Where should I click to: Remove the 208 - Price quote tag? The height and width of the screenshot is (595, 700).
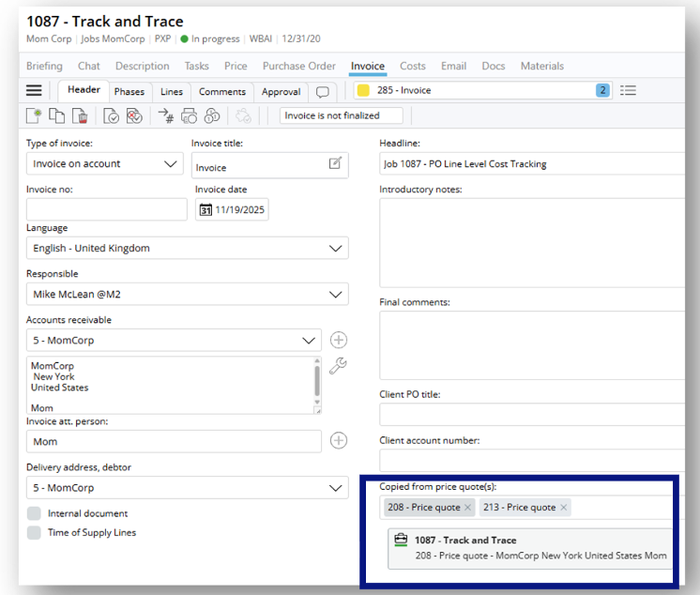click(468, 508)
